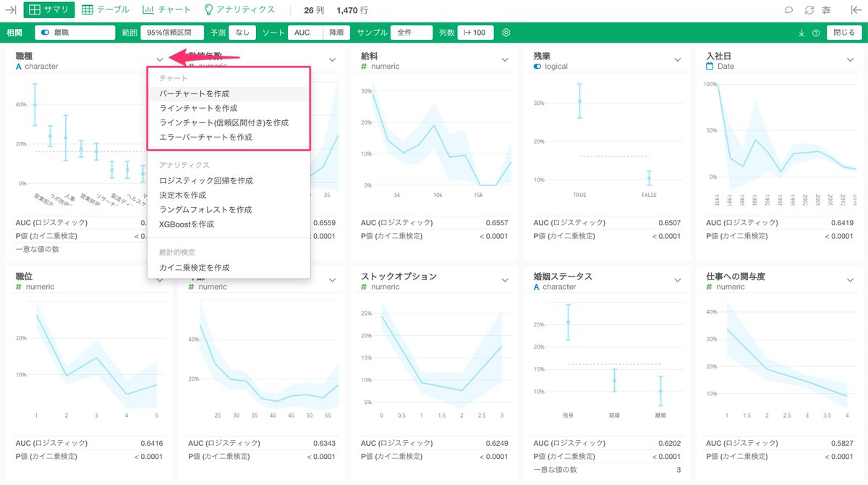868x485 pixels.
Task: Collapse the right panel arrow icon
Action: 856,10
